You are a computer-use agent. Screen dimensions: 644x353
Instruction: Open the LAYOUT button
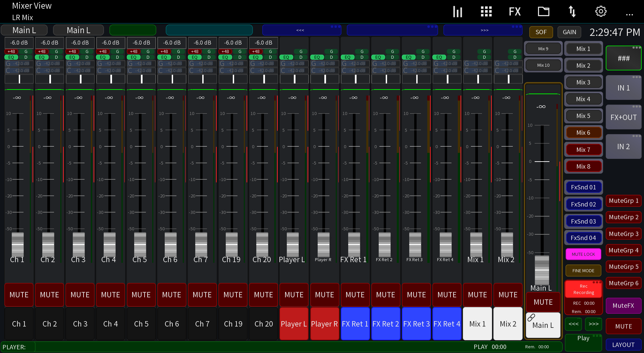click(623, 345)
